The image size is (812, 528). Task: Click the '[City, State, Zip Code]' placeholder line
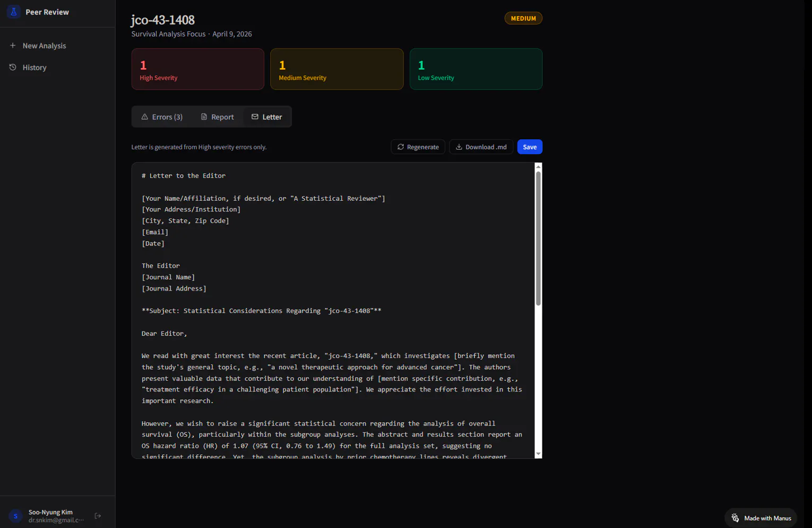[185, 221]
